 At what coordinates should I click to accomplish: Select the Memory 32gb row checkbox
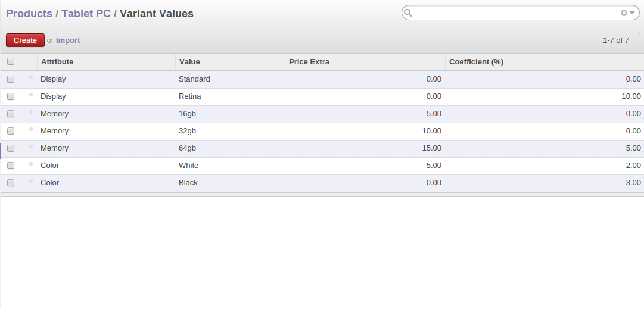click(x=11, y=131)
